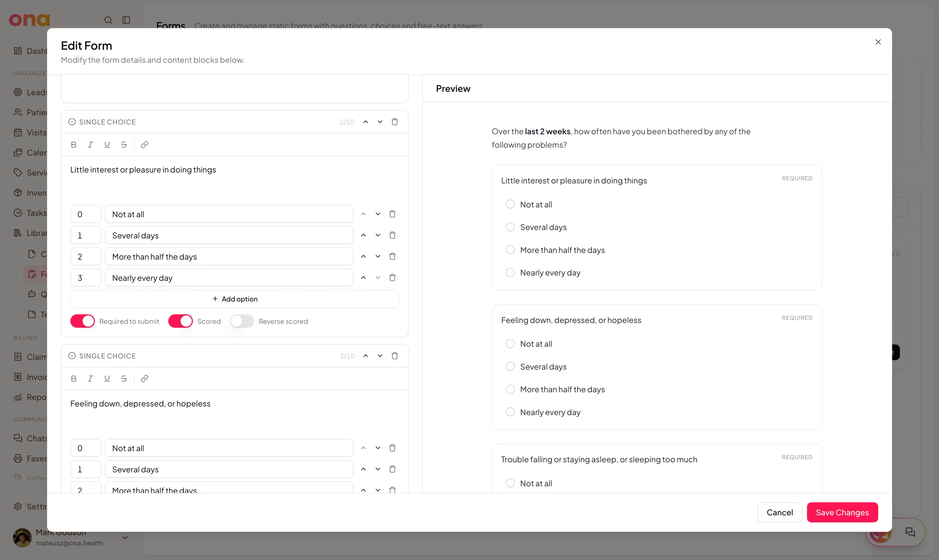Move 'Several days' option down in question 3/10

point(378,469)
